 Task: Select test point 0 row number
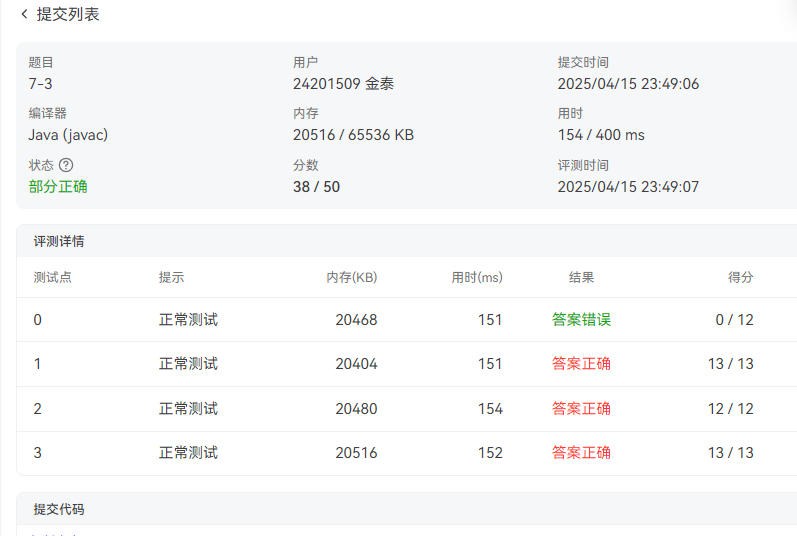click(38, 320)
